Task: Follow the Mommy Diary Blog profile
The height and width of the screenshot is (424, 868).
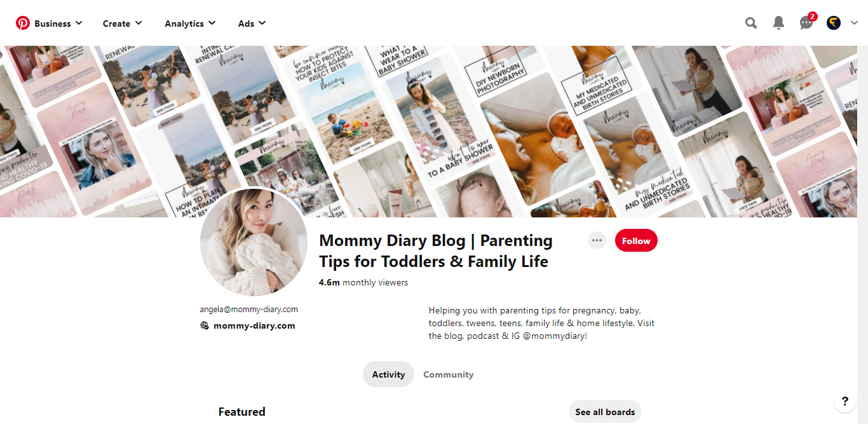Action: click(x=636, y=241)
